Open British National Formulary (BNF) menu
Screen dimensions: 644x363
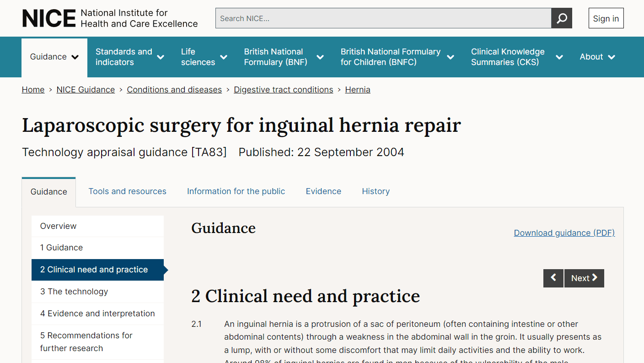point(284,57)
